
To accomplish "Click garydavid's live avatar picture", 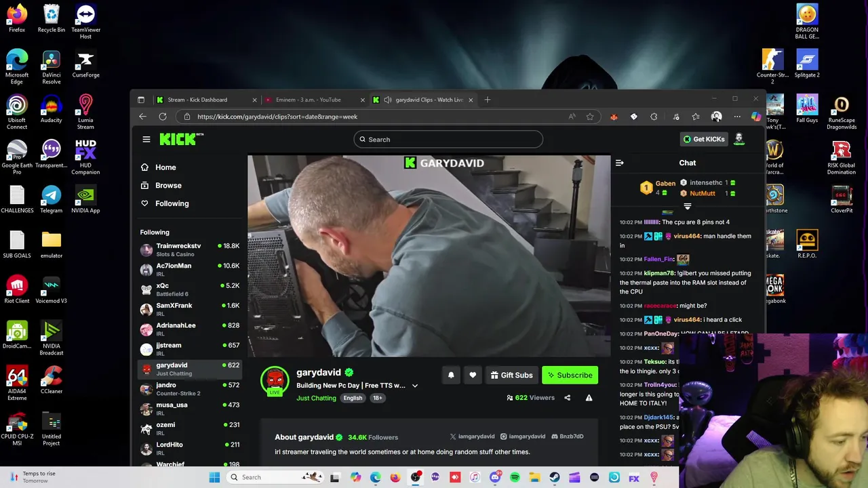I will (x=275, y=380).
